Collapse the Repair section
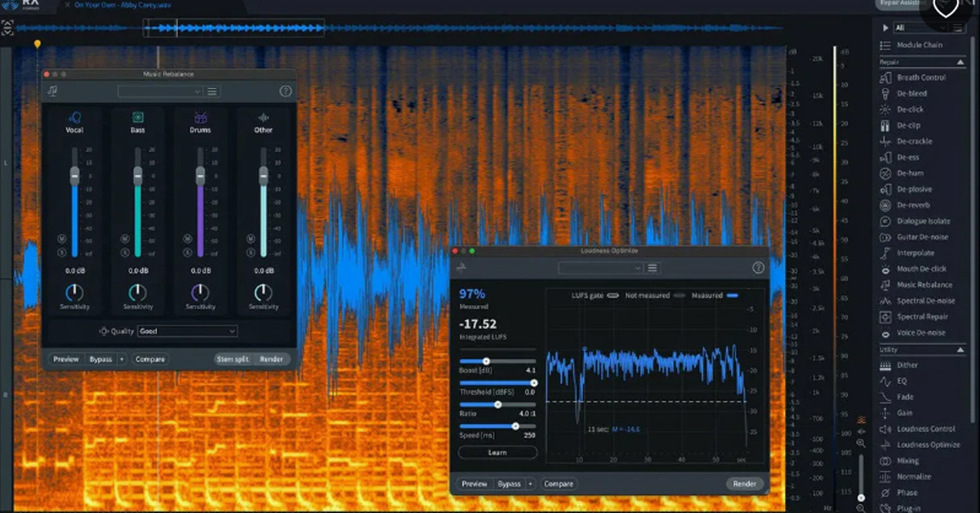980x513 pixels. (960, 62)
